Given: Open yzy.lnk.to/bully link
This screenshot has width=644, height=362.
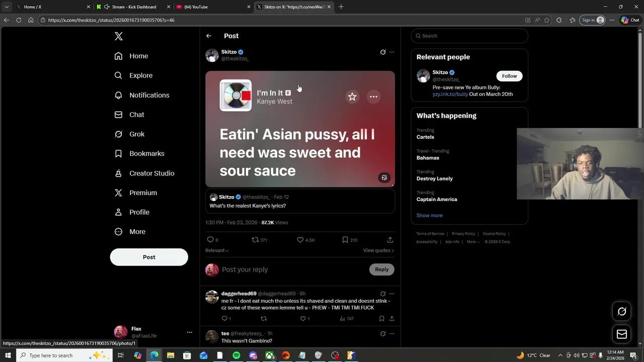Looking at the screenshot, I should [450, 94].
